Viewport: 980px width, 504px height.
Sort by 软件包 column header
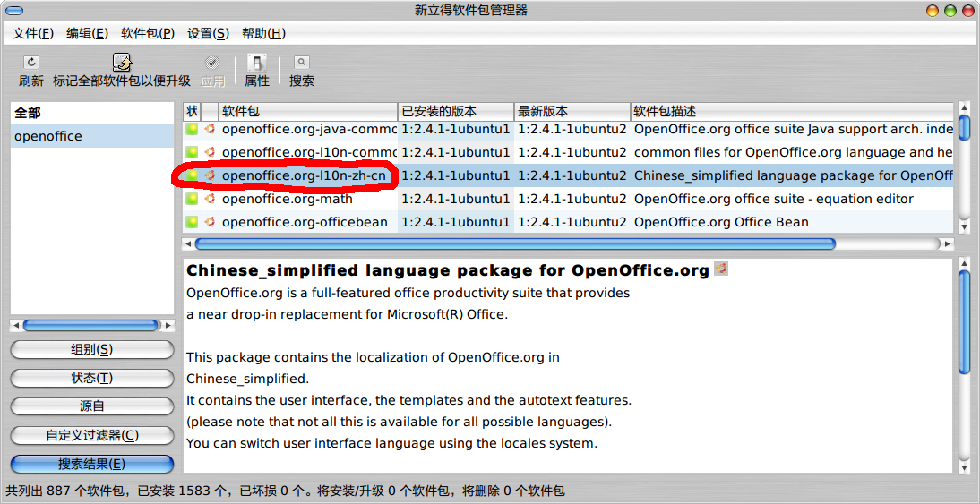tap(307, 112)
